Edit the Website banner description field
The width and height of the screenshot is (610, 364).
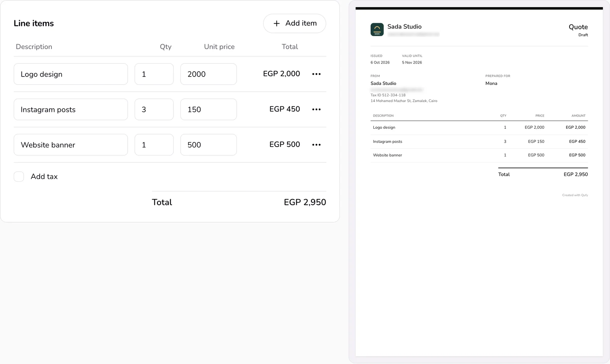click(x=71, y=145)
